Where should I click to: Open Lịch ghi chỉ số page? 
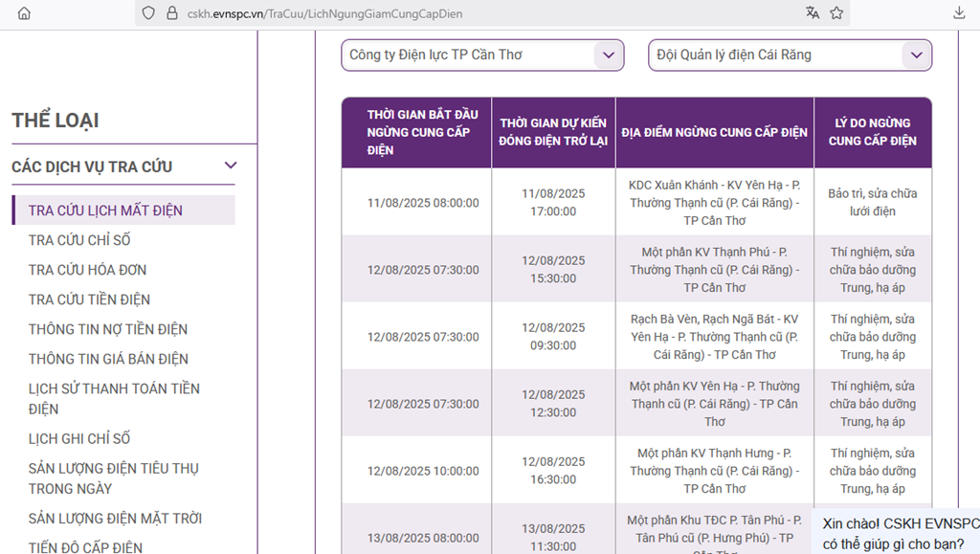point(79,438)
